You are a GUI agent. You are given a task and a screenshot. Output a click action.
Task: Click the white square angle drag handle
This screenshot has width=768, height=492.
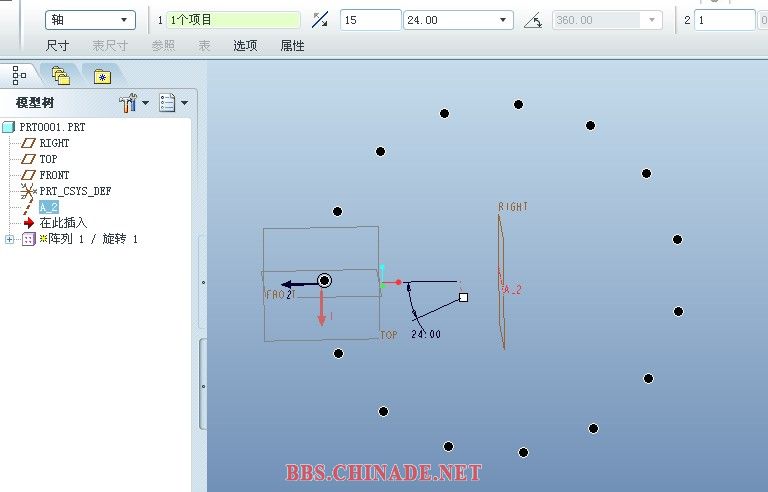(x=463, y=297)
